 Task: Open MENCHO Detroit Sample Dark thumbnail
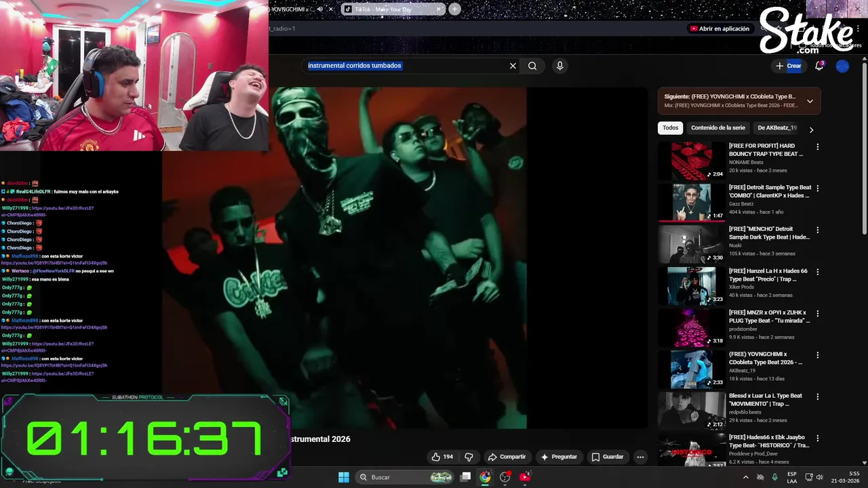(x=691, y=244)
